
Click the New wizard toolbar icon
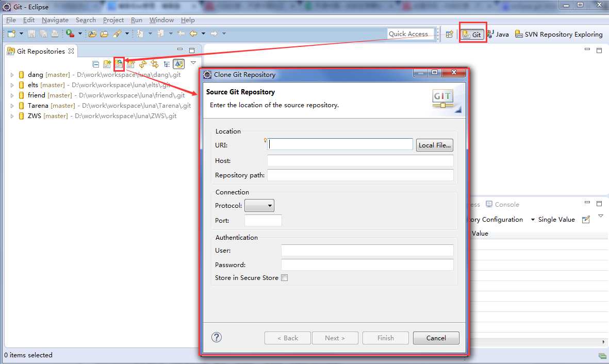(12, 34)
